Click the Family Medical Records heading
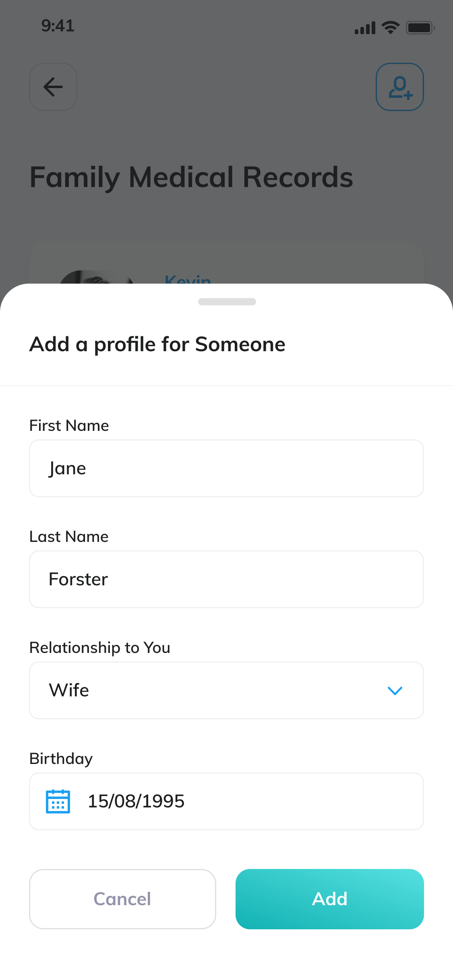The width and height of the screenshot is (453, 980). click(x=191, y=177)
